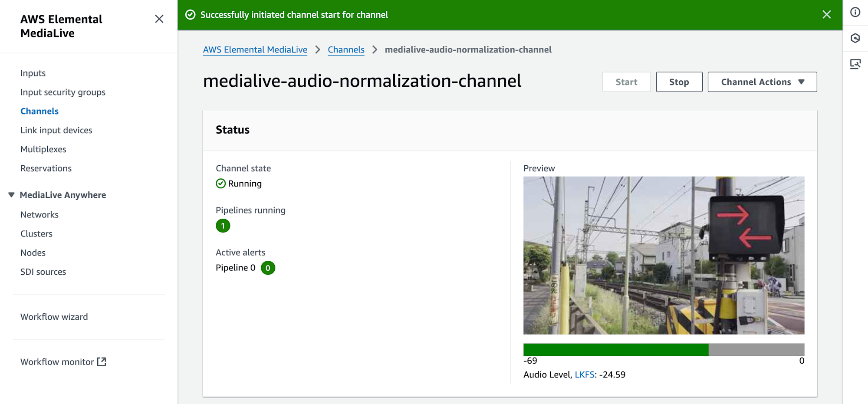Go to Networks under MediaLive Anywhere
Screen dimensions: 868x404
click(39, 214)
